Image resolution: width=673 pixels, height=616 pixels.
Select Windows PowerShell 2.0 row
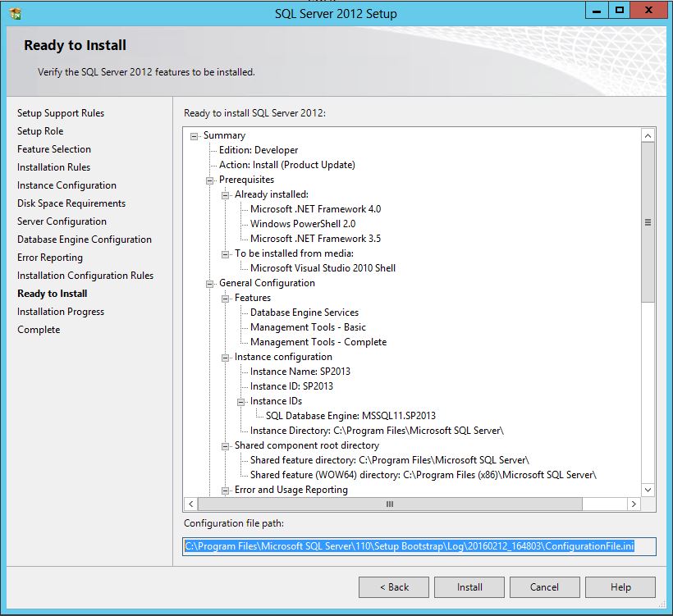[303, 224]
